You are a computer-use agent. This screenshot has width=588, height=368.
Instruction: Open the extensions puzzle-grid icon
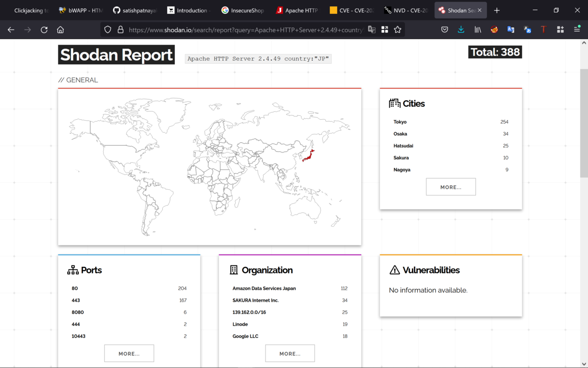click(560, 30)
